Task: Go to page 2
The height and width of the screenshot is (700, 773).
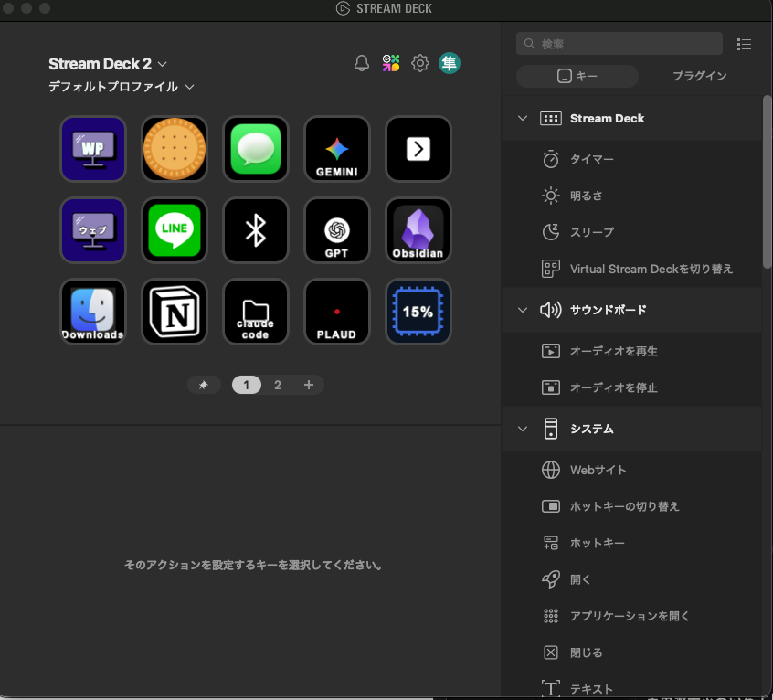Action: [x=278, y=385]
